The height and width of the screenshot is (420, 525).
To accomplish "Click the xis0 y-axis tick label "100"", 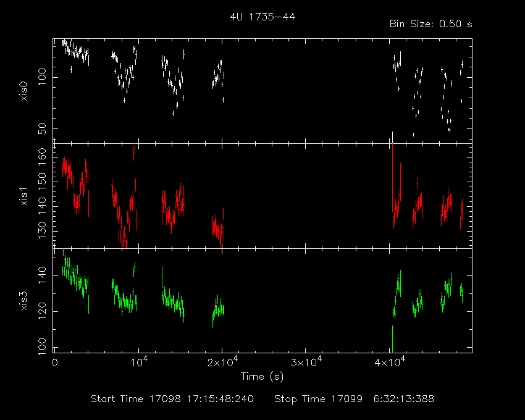I will [42, 77].
